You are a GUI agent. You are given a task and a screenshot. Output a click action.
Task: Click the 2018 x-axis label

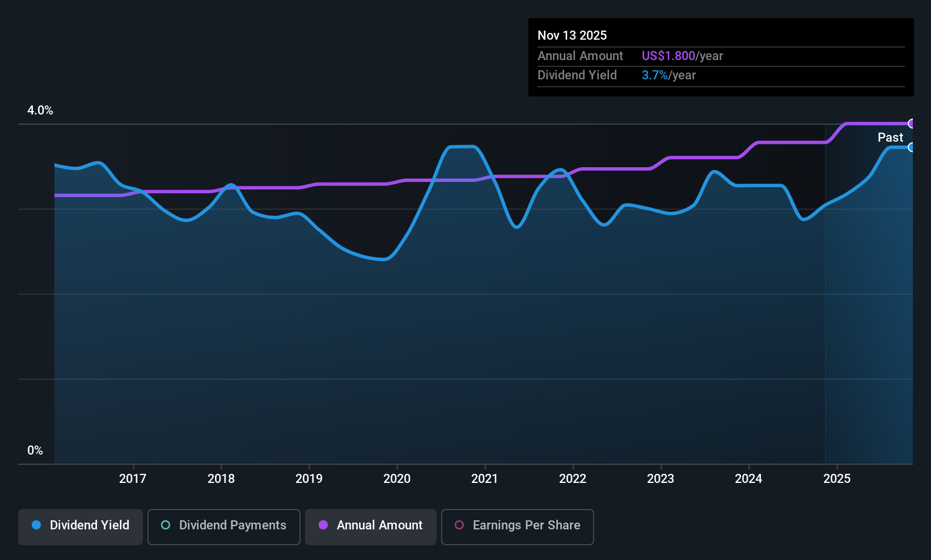(x=221, y=479)
